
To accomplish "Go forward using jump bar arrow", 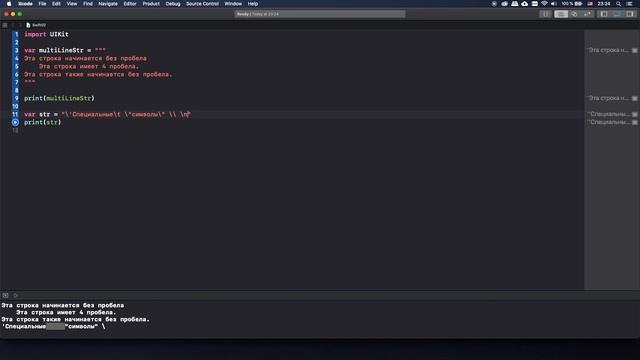I will [20, 25].
